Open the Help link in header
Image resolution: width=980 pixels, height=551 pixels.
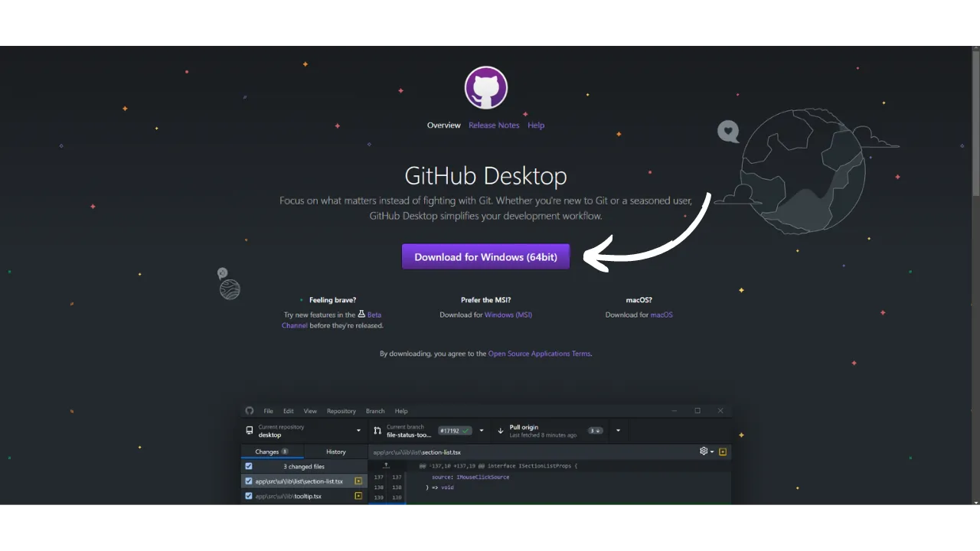click(536, 126)
